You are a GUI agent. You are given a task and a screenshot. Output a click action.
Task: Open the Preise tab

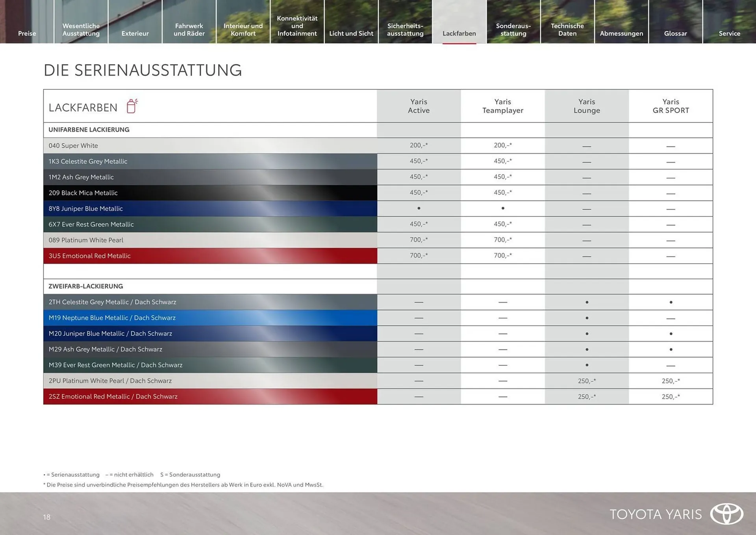[x=27, y=33]
